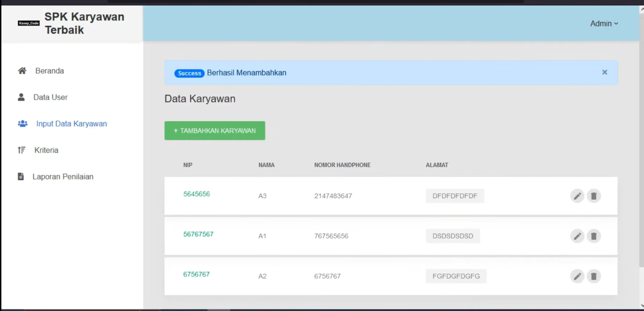Open NIP link 56767567

tap(198, 234)
